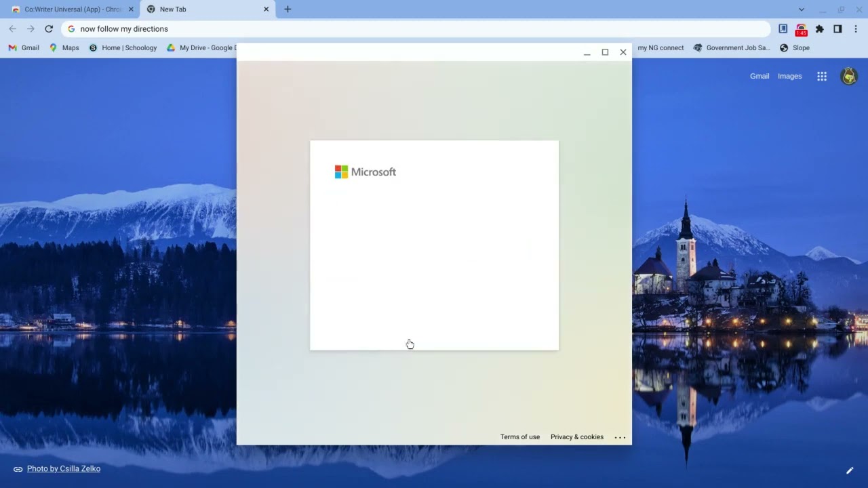Close the Chrome browser window
Viewport: 868px width, 488px height.
(x=859, y=9)
